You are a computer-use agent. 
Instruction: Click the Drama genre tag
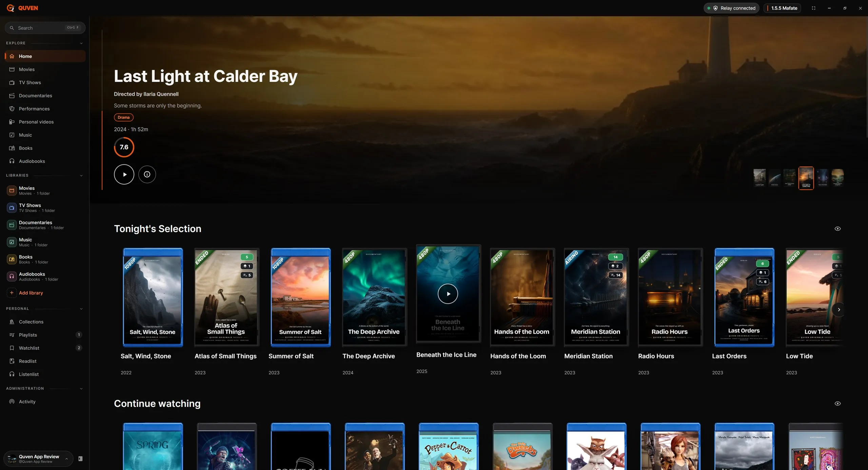pos(123,117)
